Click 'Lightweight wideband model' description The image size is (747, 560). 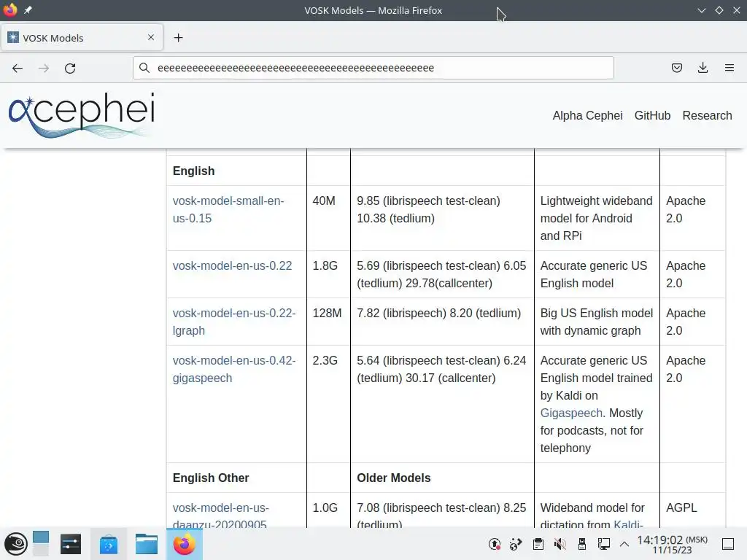pyautogui.click(x=597, y=218)
